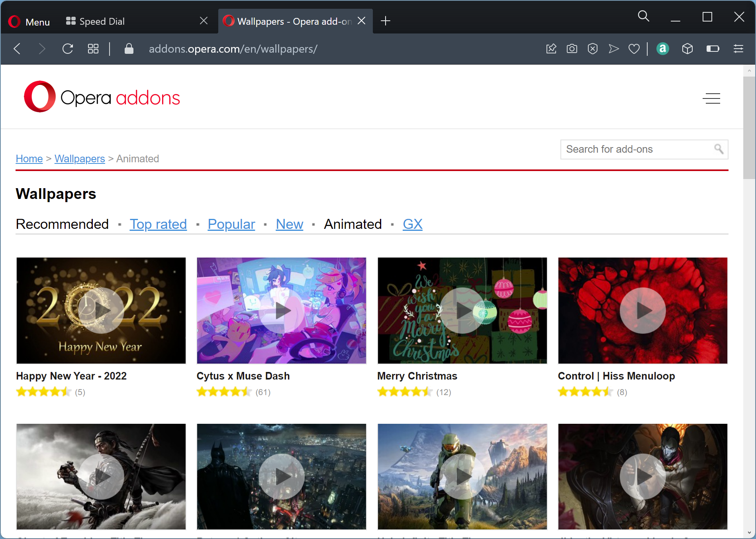Open the ad blocker shield icon
Screen dimensions: 756x539
593,49
